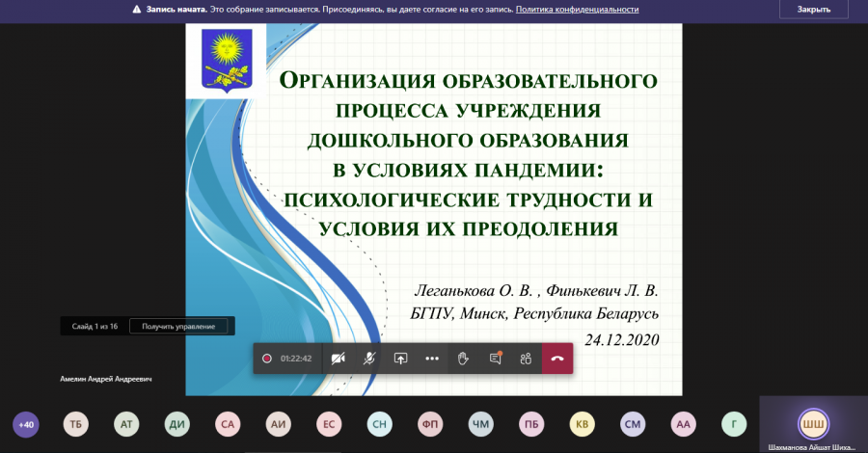Dismiss the banner with 'Закрыть' button
The height and width of the screenshot is (453, 868).
tap(814, 10)
